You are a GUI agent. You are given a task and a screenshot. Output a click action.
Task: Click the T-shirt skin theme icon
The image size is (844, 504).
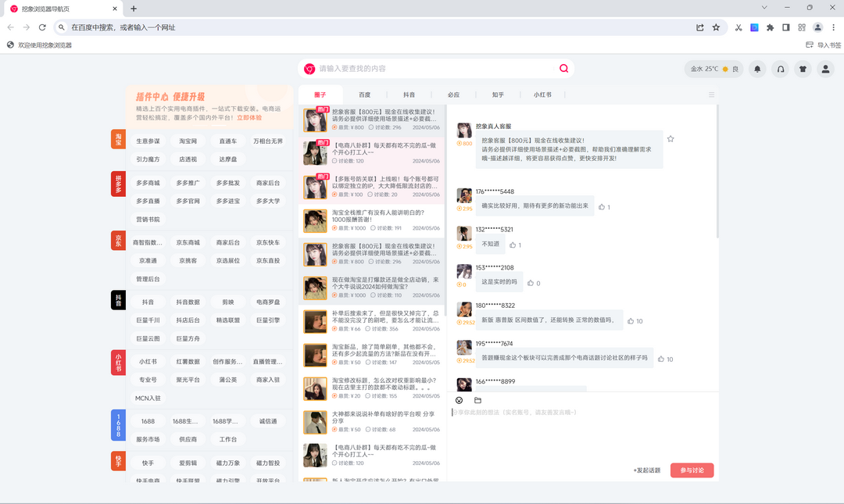click(x=803, y=69)
